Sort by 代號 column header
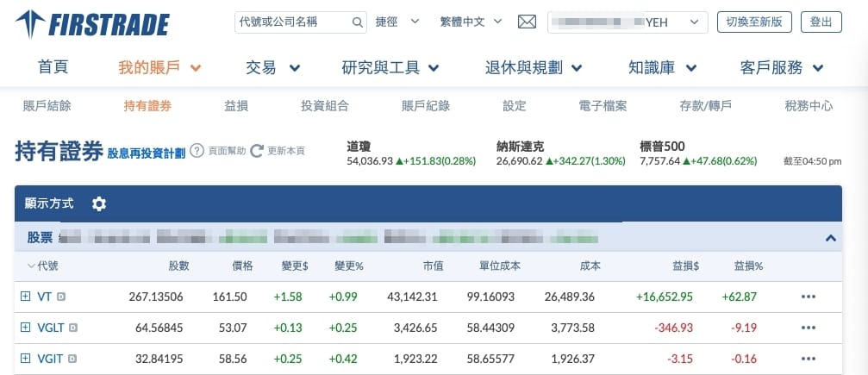Image resolution: width=868 pixels, height=375 pixels. coord(47,266)
